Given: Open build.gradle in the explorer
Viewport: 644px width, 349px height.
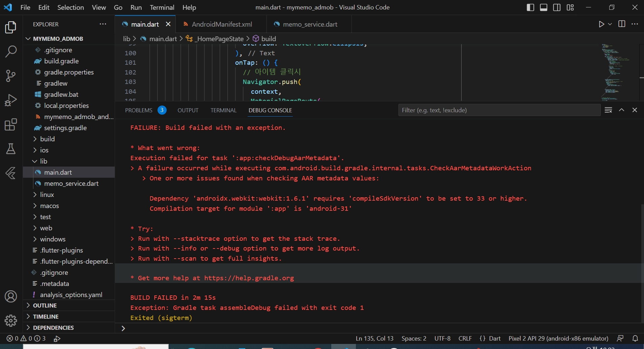Looking at the screenshot, I should point(61,61).
